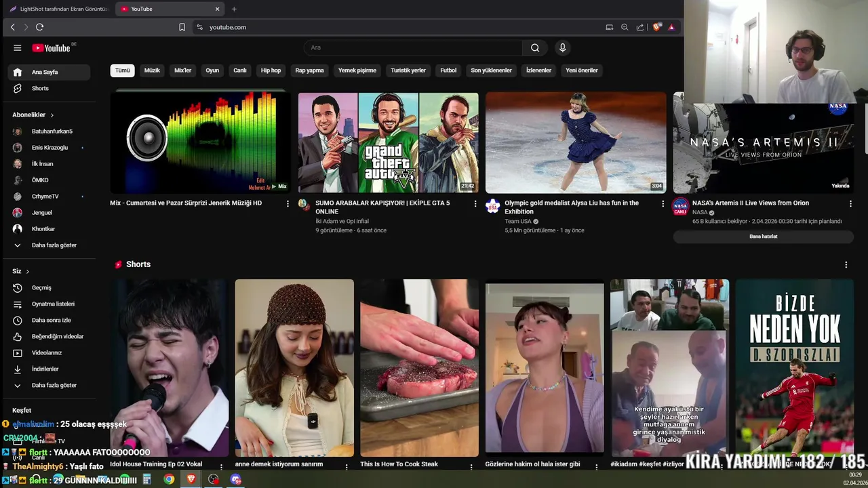Image resolution: width=868 pixels, height=488 pixels.
Task: Expand the Abonelikler section chevron
Action: pyautogui.click(x=52, y=115)
